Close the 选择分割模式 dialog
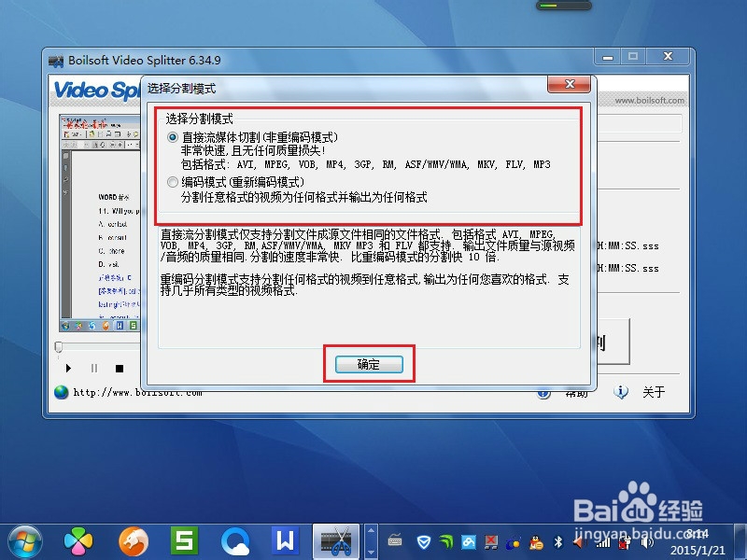Screen dimensions: 747x560 [570, 84]
